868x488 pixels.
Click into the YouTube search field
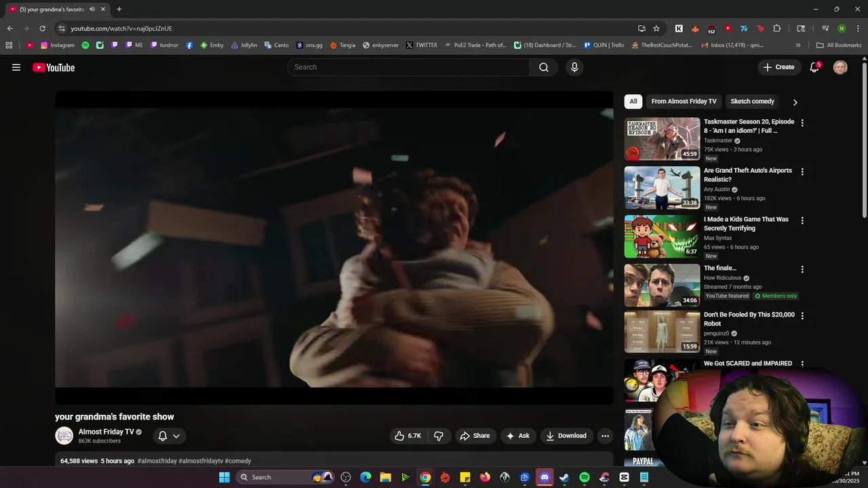tap(409, 67)
